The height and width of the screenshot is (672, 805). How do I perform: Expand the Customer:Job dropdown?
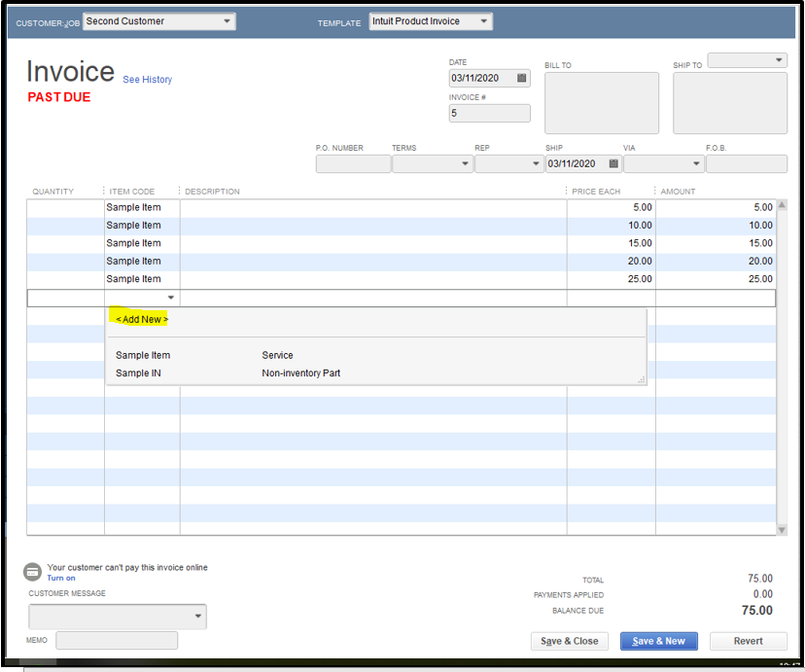[x=227, y=21]
